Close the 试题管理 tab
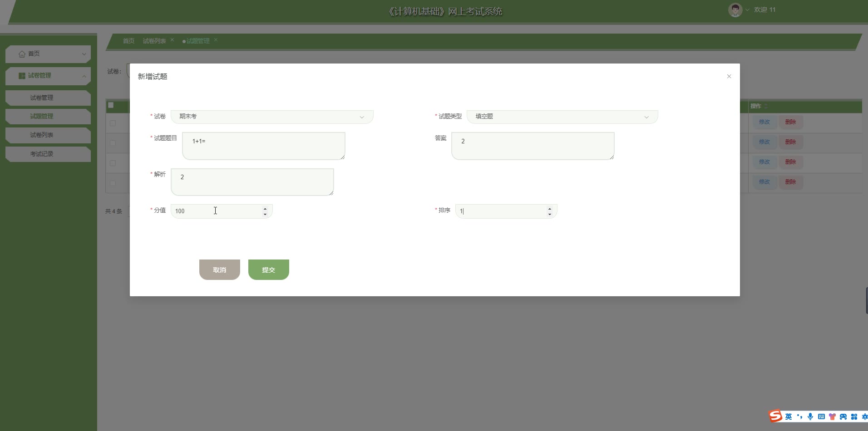The width and height of the screenshot is (868, 431). click(x=216, y=40)
